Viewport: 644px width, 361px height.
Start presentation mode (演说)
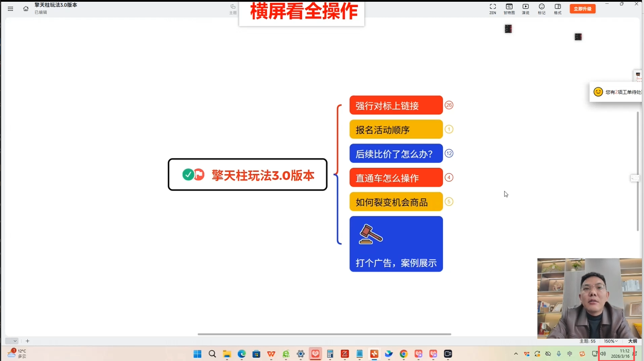pyautogui.click(x=525, y=9)
